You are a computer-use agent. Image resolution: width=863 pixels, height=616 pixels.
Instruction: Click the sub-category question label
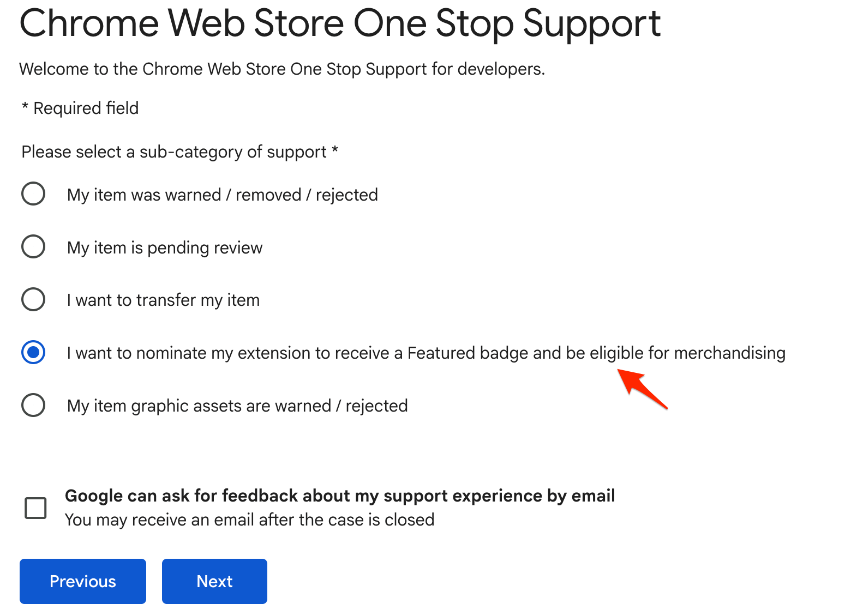point(179,152)
